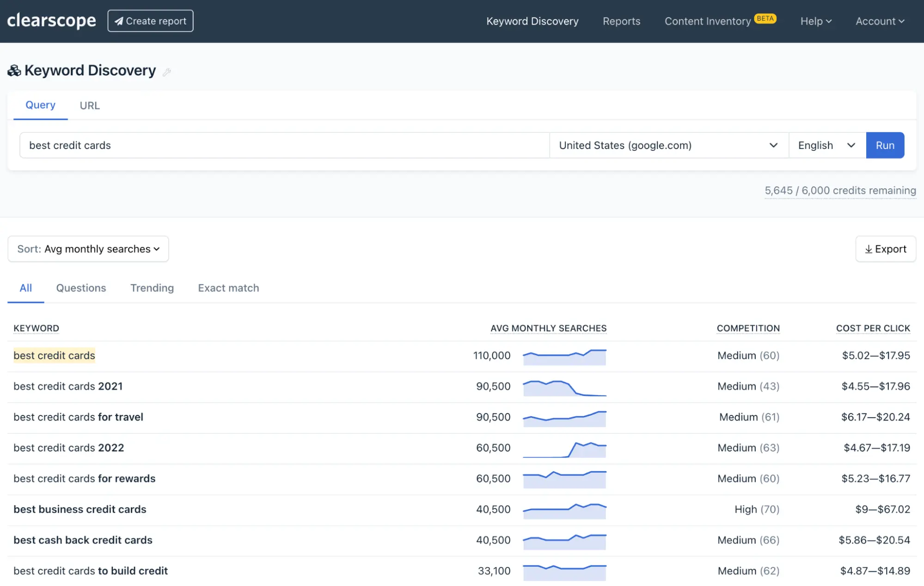Click the wrench icon beside Keyword Discovery
The width and height of the screenshot is (924, 586).
[167, 72]
